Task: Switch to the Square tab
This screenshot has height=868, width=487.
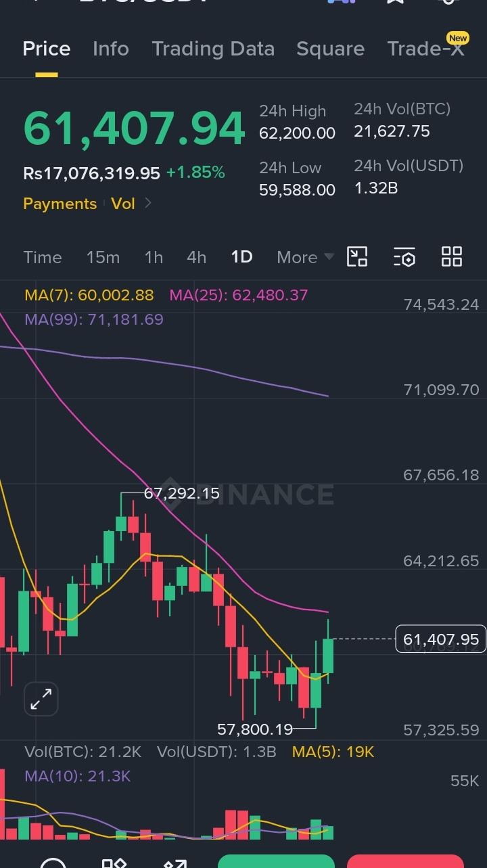Action: [330, 49]
